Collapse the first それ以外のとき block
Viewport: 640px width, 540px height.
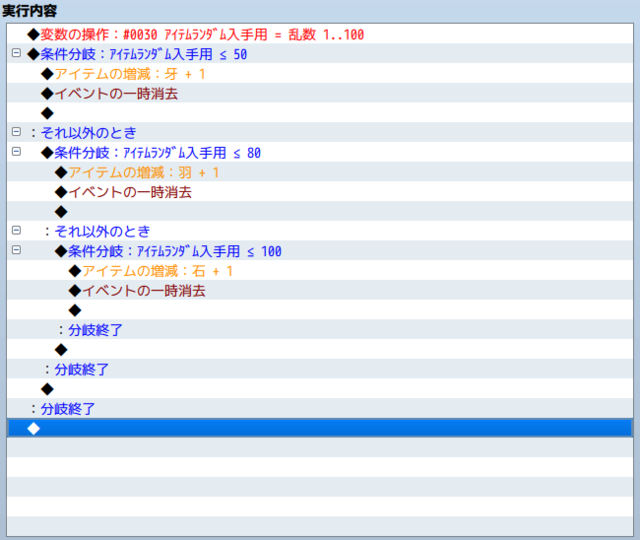[16, 131]
